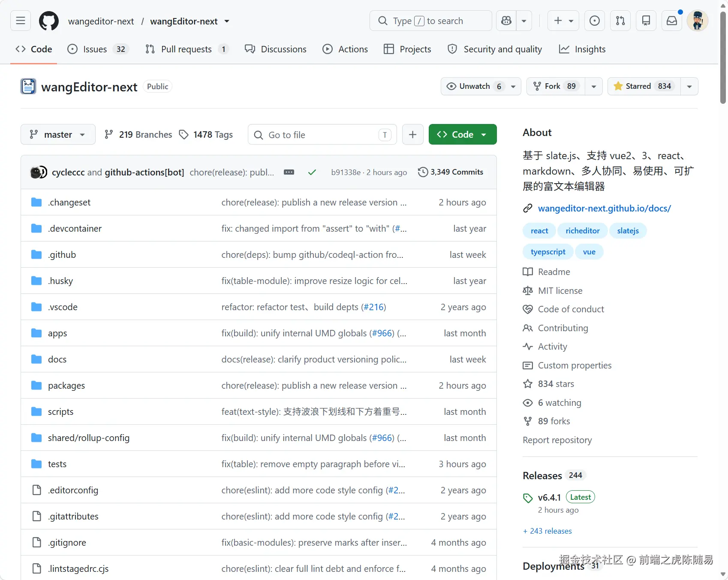Open Readme in About sidebar

(x=554, y=272)
